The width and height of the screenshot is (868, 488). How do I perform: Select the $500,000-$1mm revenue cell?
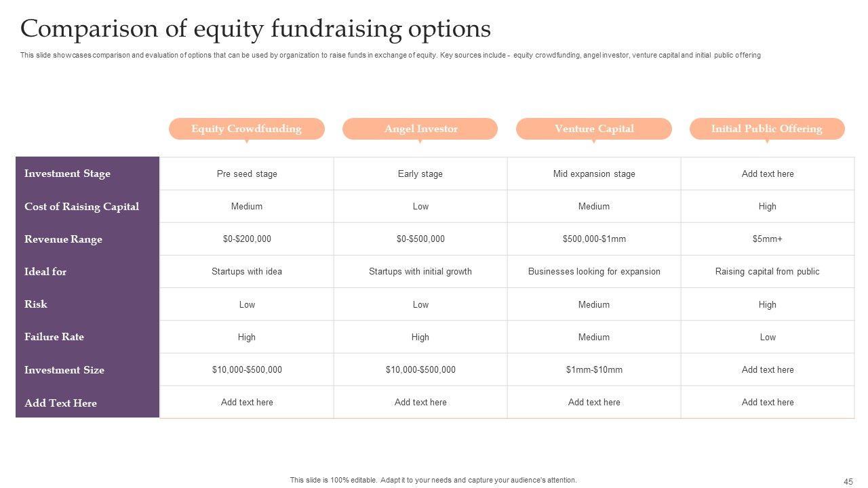point(594,239)
